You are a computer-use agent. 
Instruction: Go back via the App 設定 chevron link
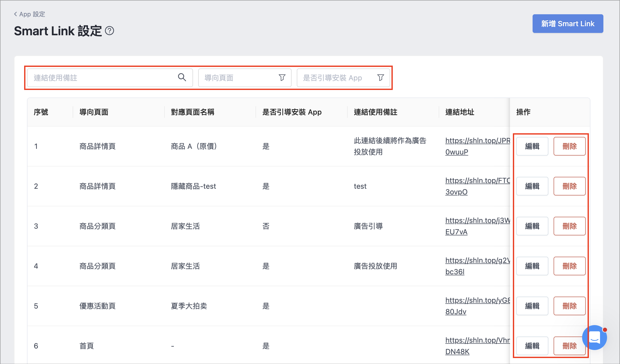click(x=29, y=14)
